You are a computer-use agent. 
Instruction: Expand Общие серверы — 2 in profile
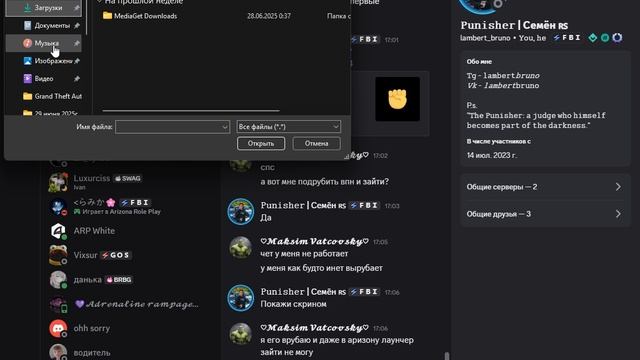(545, 187)
